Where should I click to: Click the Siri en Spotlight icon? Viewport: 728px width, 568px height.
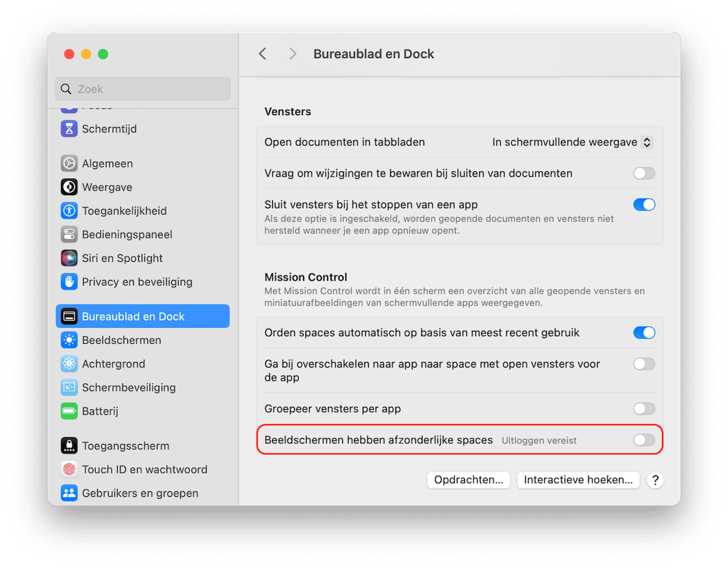pyautogui.click(x=69, y=258)
